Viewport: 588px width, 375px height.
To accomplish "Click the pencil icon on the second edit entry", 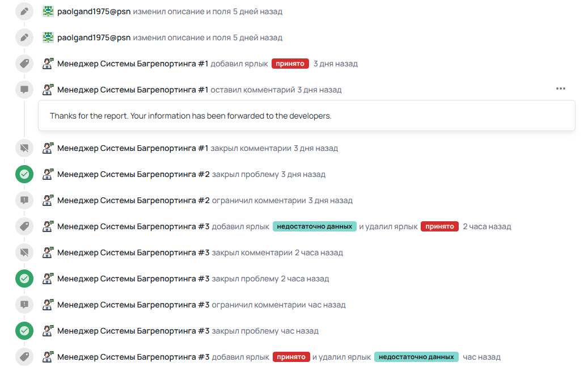I will pyautogui.click(x=24, y=37).
